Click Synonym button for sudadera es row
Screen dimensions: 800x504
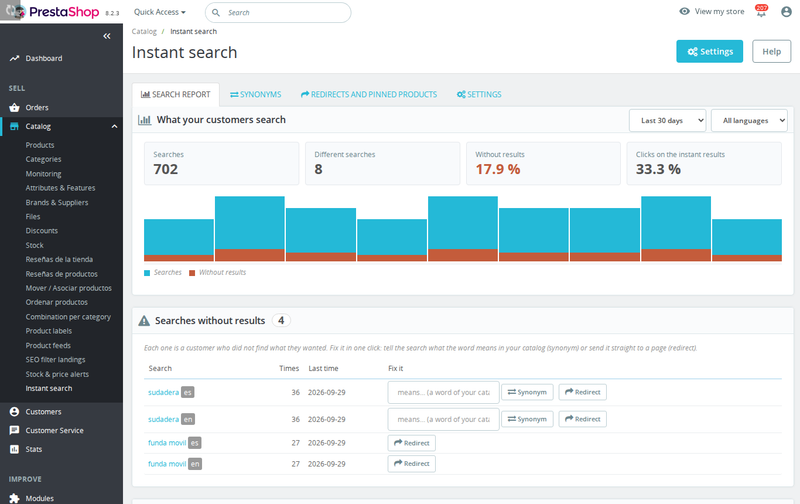(x=527, y=392)
